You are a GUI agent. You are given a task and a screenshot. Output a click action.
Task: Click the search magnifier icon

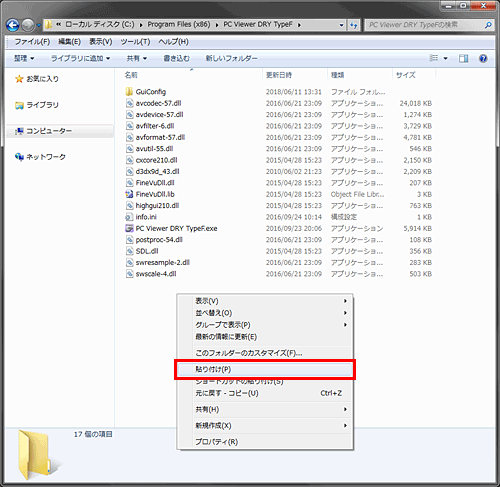488,25
